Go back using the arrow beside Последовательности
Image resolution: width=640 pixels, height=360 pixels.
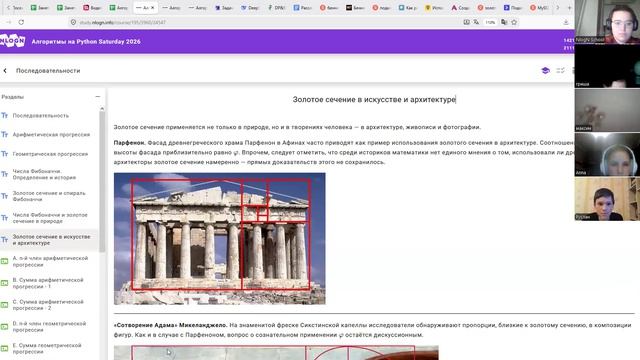pyautogui.click(x=5, y=71)
